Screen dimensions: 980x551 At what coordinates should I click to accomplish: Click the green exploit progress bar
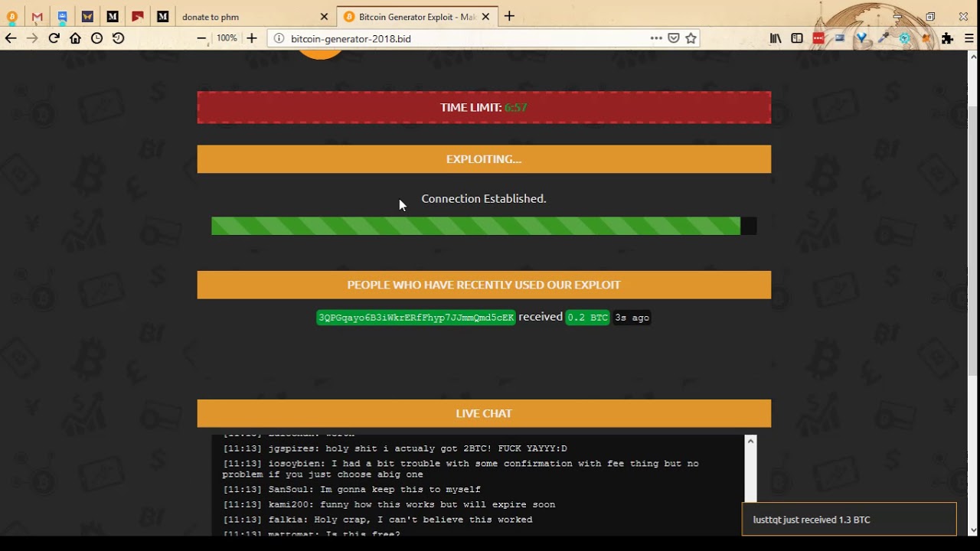click(475, 226)
